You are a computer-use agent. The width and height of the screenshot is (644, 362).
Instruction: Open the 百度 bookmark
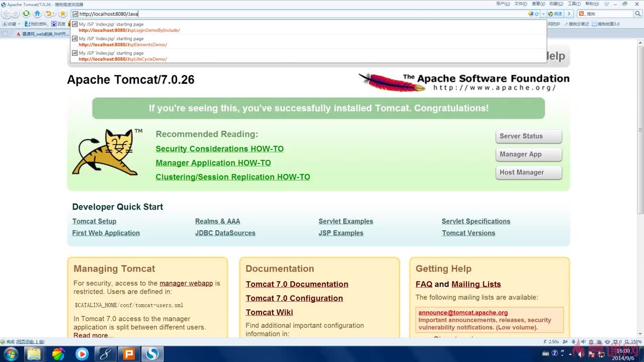[x=59, y=24]
